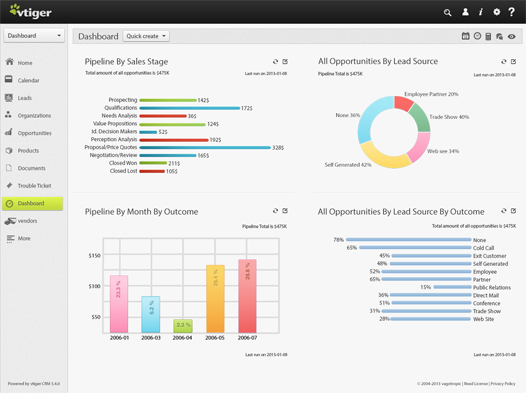The width and height of the screenshot is (526, 393).
Task: Open help question mark icon
Action: pyautogui.click(x=511, y=12)
